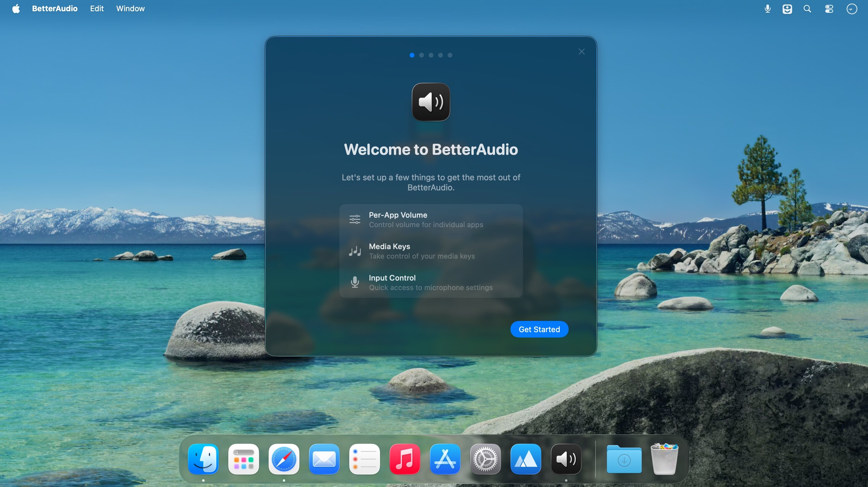This screenshot has width=868, height=487.
Task: Click the smiling face menu bar icon
Action: click(x=787, y=9)
